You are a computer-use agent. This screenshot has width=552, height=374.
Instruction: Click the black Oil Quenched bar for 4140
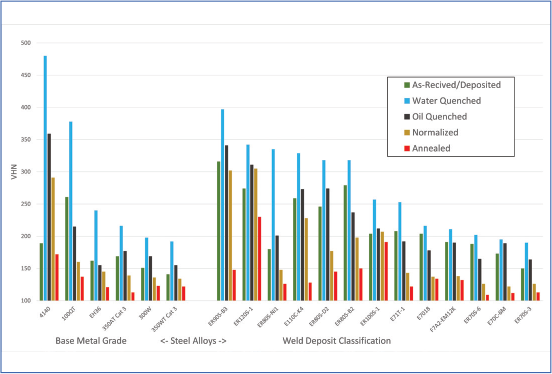click(x=49, y=217)
